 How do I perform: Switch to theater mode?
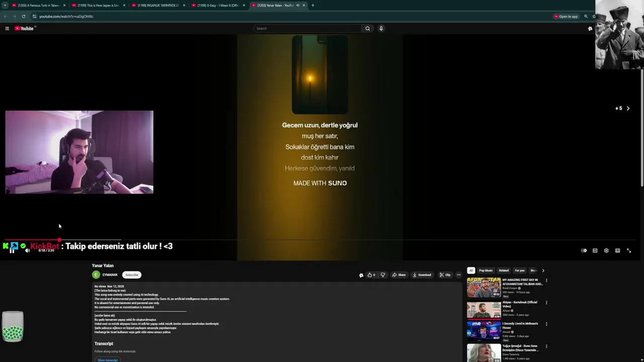(x=617, y=250)
